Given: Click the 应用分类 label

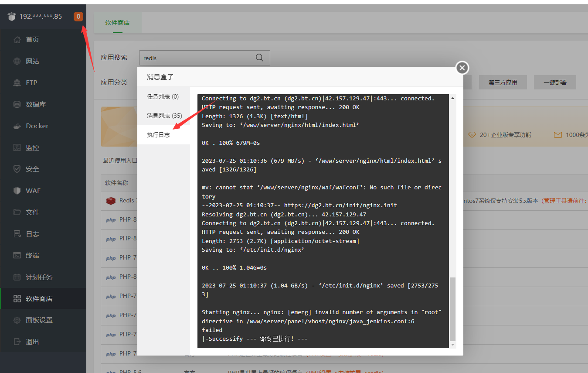Looking at the screenshot, I should [114, 82].
